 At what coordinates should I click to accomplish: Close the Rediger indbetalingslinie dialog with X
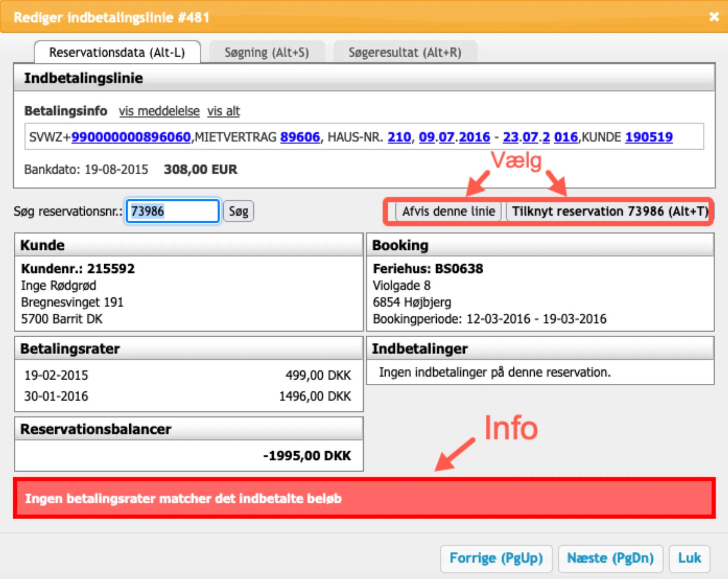714,17
